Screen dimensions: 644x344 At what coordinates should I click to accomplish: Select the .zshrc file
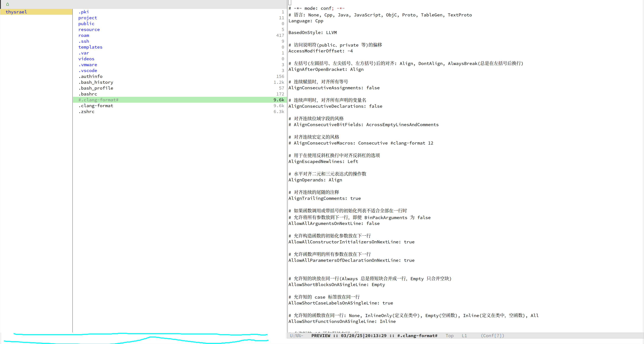tap(86, 112)
